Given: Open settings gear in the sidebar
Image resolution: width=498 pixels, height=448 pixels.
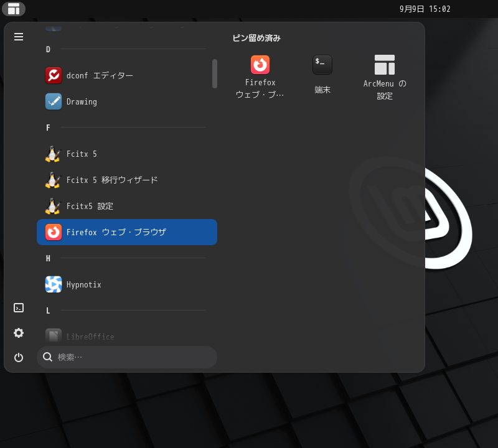Looking at the screenshot, I should point(19,333).
